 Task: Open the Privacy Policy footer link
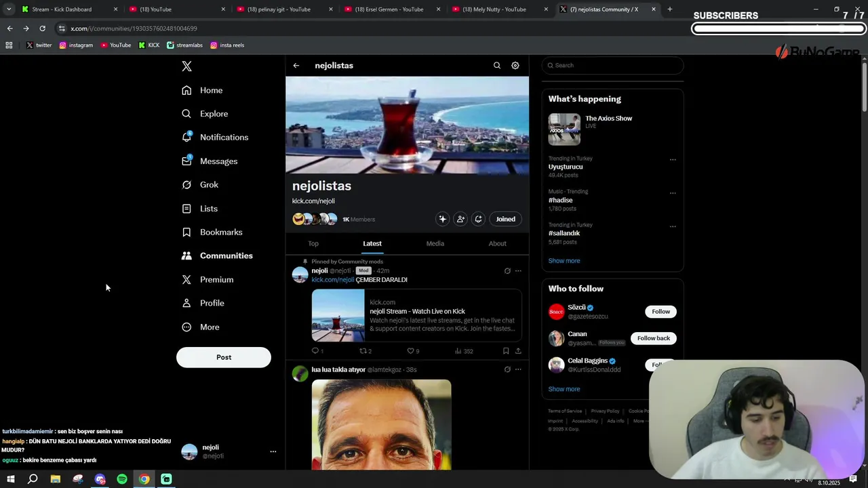point(605,411)
